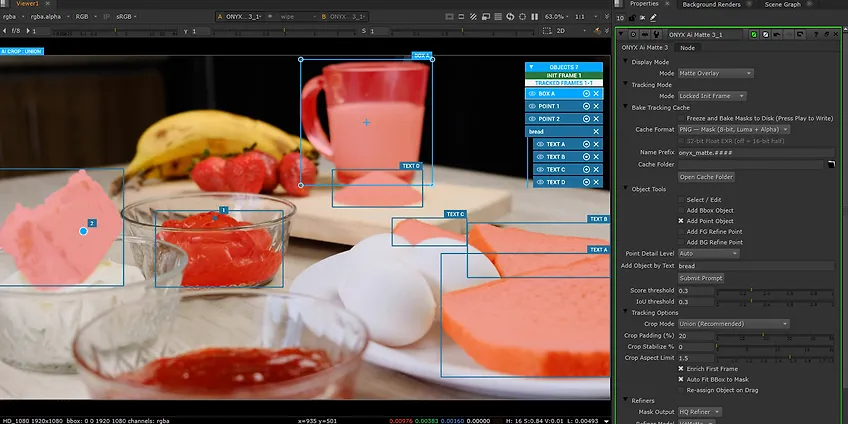The width and height of the screenshot is (848, 424).
Task: Collapse the Object Tools section
Action: pos(625,189)
